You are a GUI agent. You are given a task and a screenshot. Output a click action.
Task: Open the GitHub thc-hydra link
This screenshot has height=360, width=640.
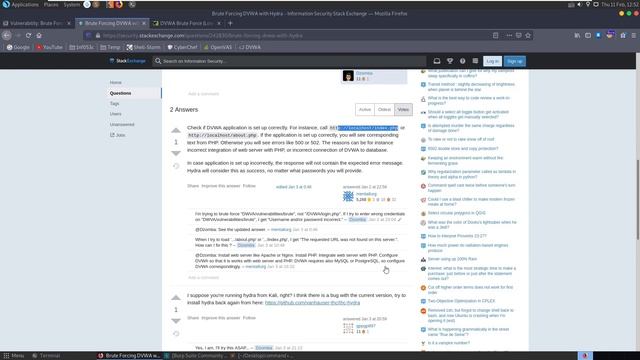click(x=312, y=303)
